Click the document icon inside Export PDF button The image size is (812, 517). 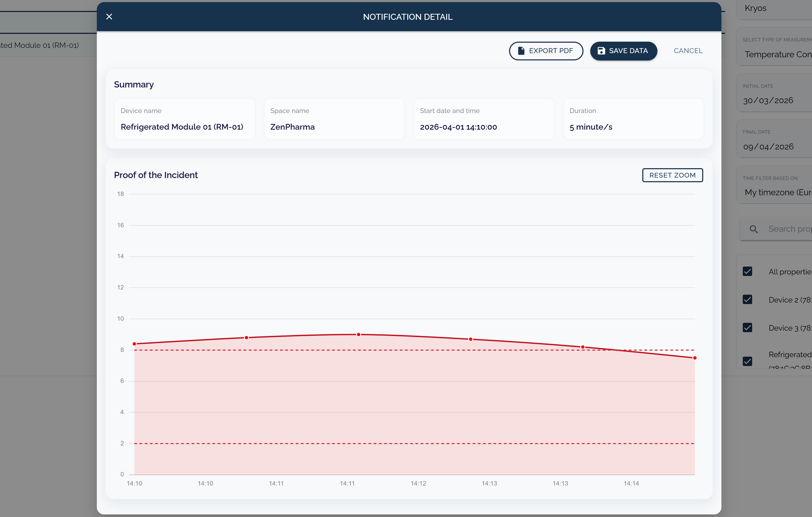[x=521, y=51]
